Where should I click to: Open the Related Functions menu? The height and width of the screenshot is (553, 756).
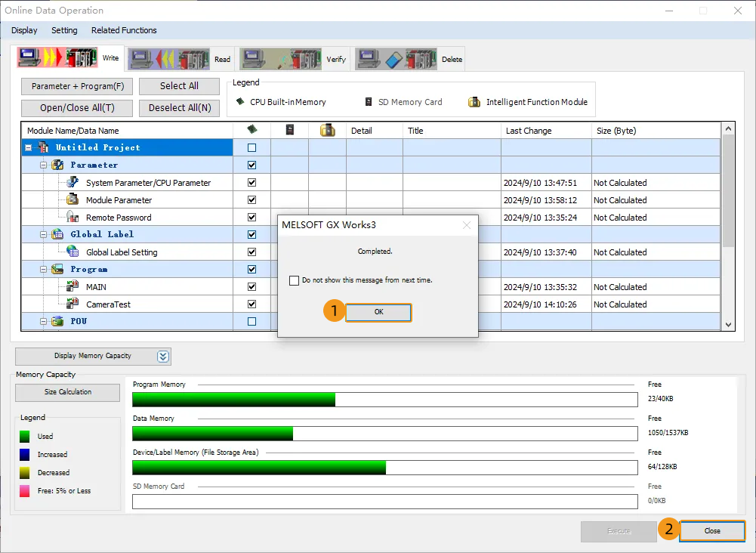[x=124, y=30]
